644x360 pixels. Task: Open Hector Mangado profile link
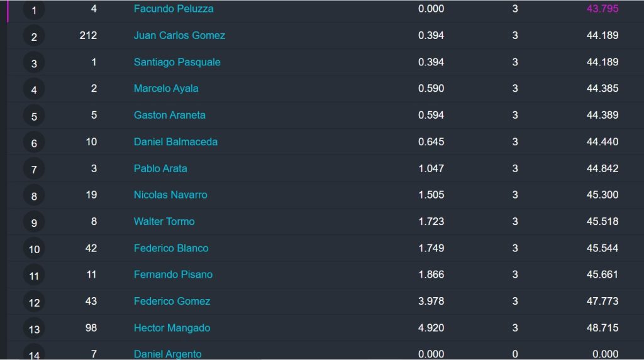172,327
